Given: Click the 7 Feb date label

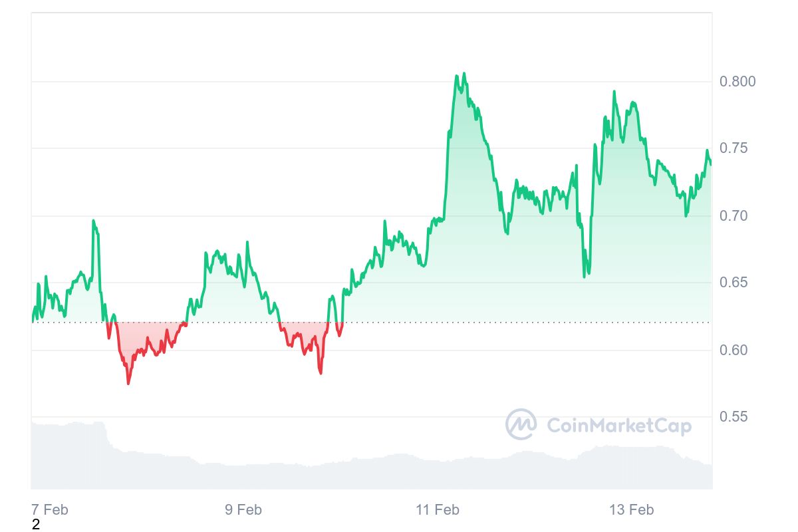Looking at the screenshot, I should tap(50, 510).
